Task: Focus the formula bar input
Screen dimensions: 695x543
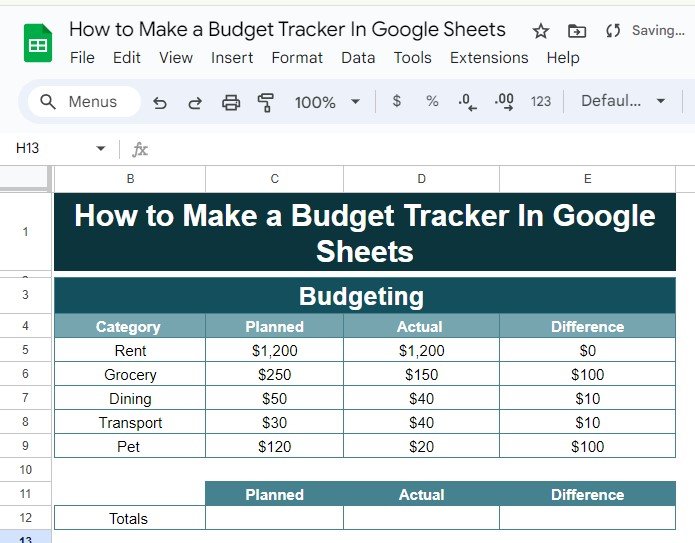Action: [421, 149]
